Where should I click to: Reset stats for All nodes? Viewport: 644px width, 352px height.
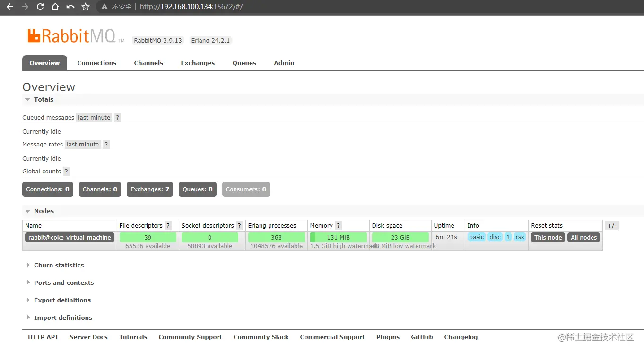(x=584, y=238)
